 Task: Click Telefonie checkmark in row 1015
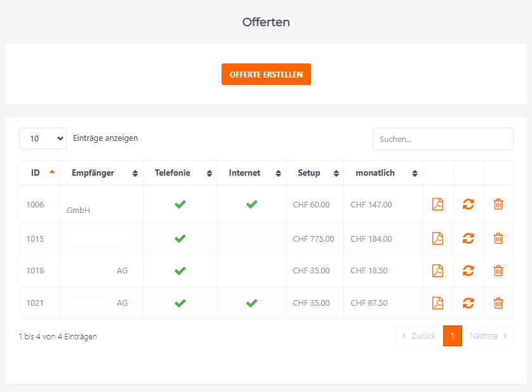(180, 238)
